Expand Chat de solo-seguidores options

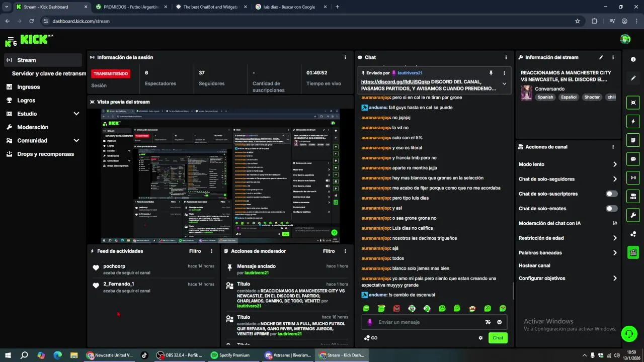615,179
